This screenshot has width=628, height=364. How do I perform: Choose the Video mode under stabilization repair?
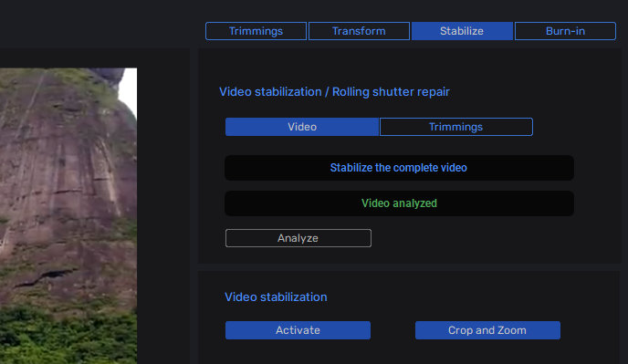(x=302, y=127)
